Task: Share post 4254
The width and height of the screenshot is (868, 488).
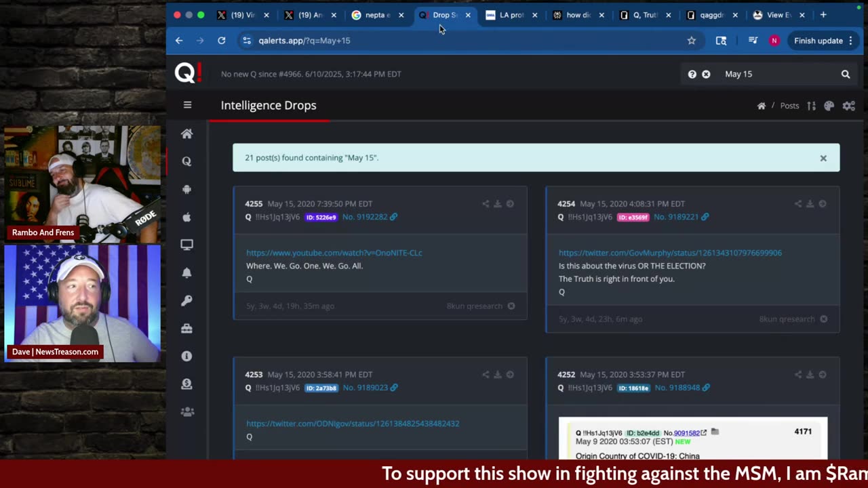Action: [798, 203]
